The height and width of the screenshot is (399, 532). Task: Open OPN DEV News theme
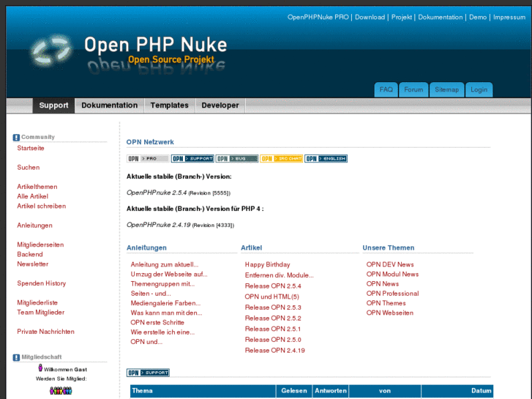[x=389, y=264]
